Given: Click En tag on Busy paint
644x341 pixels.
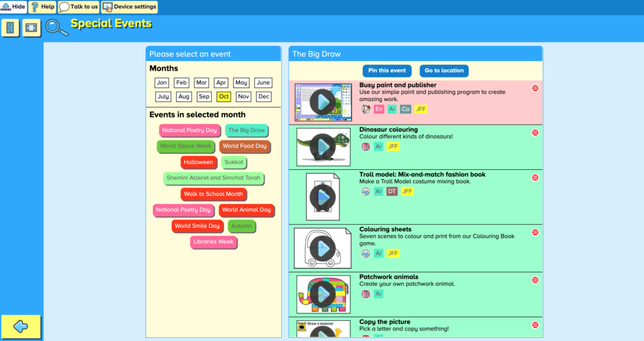Looking at the screenshot, I should 379,109.
